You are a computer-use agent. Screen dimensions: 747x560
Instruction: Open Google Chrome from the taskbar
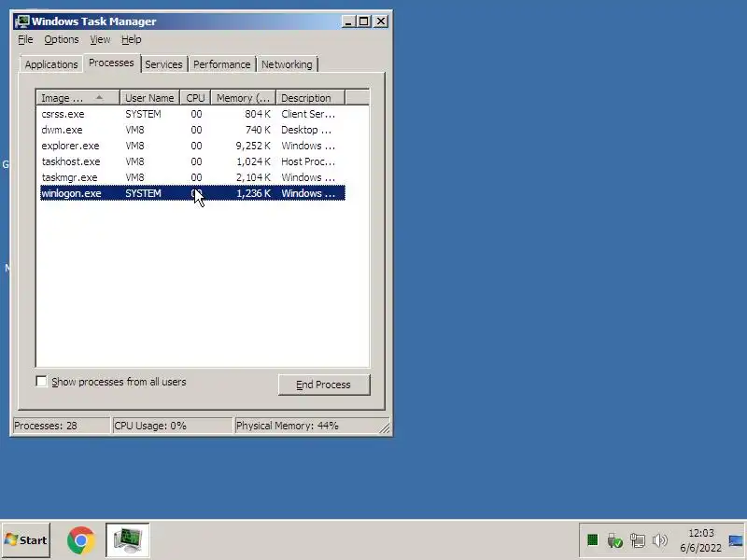[x=81, y=540]
